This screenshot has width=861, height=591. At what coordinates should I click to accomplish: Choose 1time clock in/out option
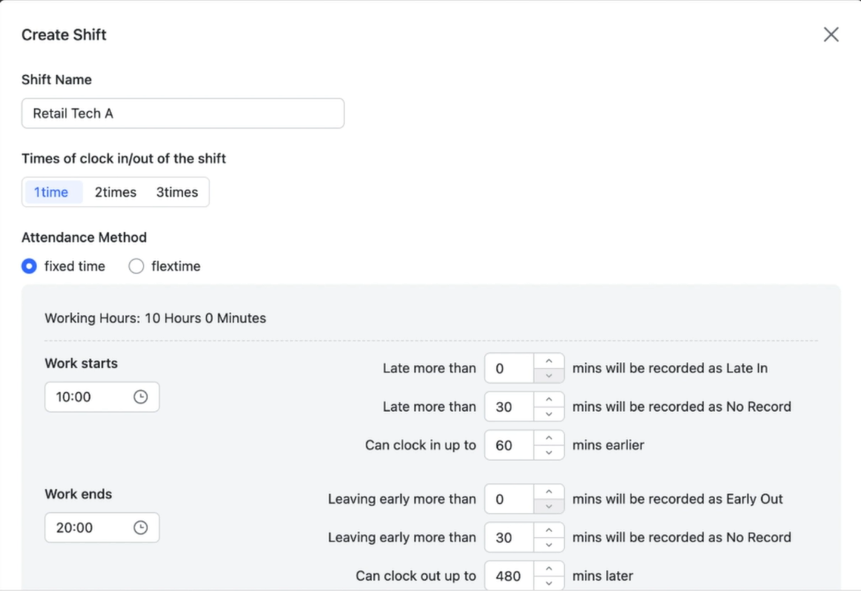tap(52, 192)
